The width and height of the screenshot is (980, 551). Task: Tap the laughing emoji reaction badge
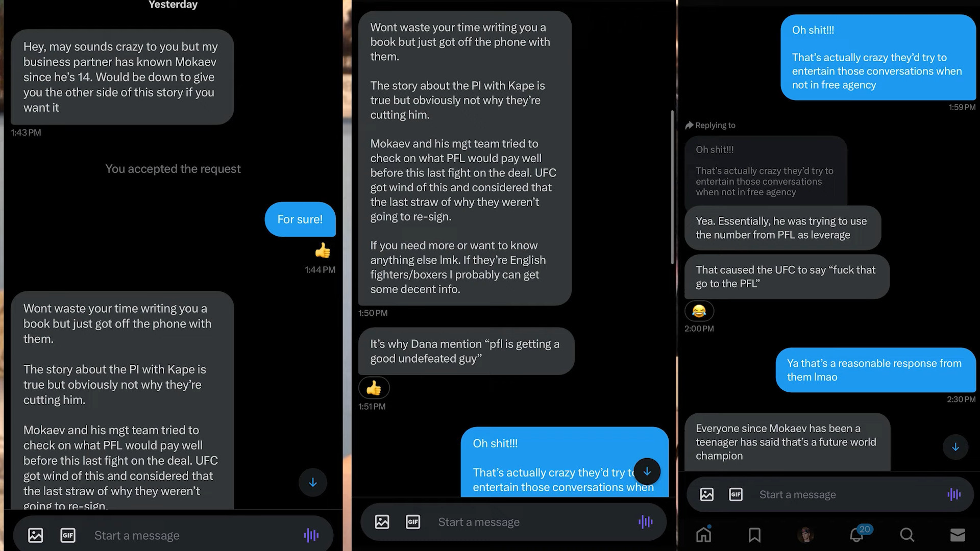699,311
